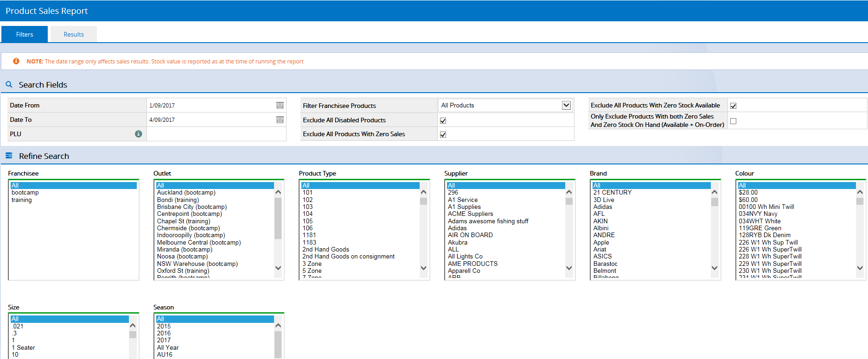Open the Date To calendar picker

coord(280,120)
